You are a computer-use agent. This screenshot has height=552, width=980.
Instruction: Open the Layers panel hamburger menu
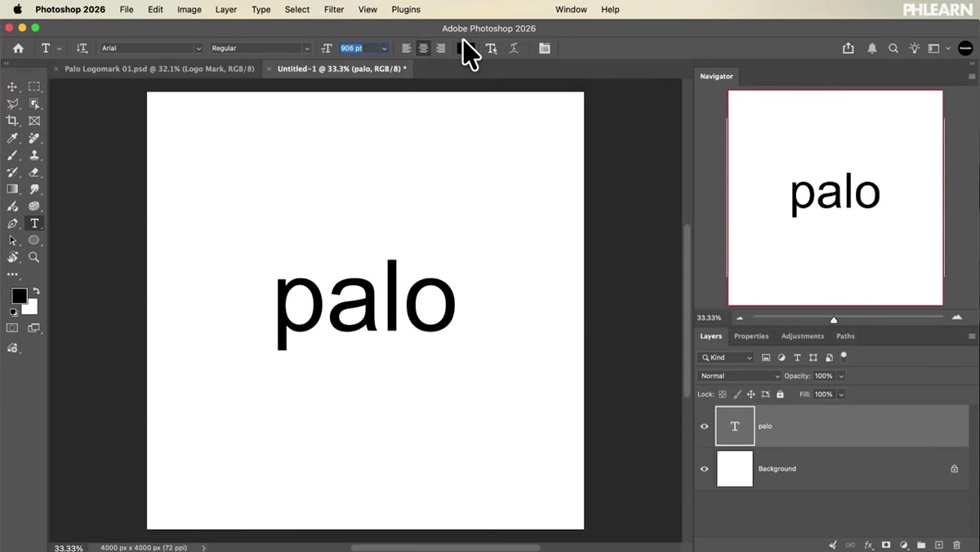(x=972, y=336)
